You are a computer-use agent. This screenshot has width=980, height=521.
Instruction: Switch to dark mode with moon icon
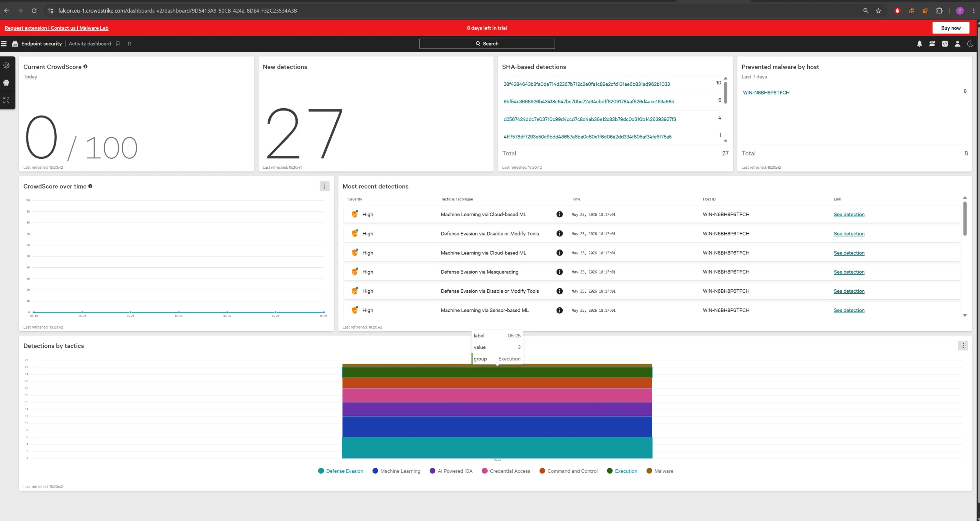tap(970, 44)
